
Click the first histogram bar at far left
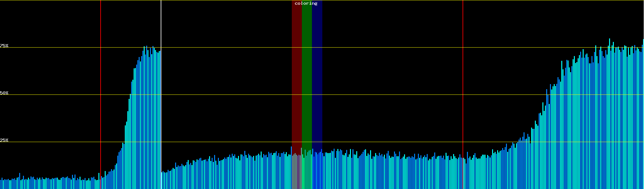1,185
